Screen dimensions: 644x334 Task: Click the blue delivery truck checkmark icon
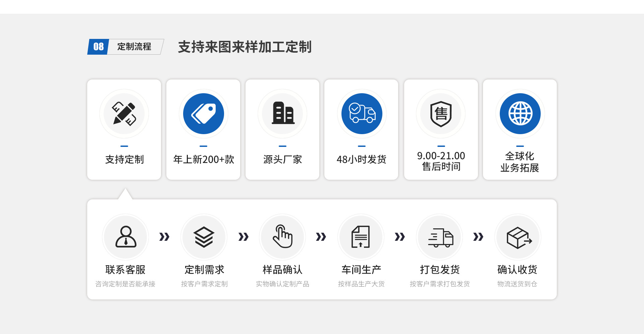coord(362,114)
